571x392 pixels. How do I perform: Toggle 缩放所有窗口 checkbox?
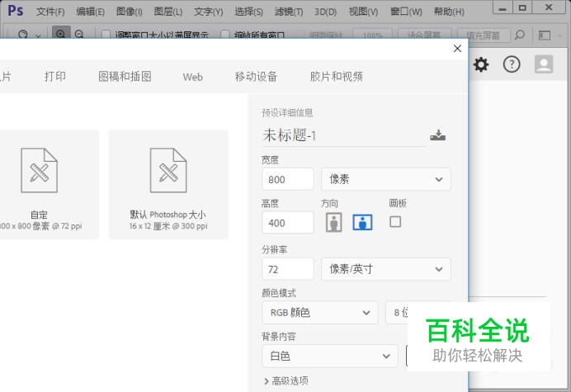[x=225, y=35]
